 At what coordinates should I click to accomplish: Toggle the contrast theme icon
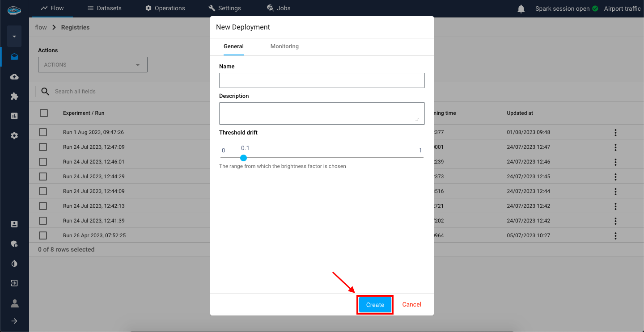[x=14, y=264]
